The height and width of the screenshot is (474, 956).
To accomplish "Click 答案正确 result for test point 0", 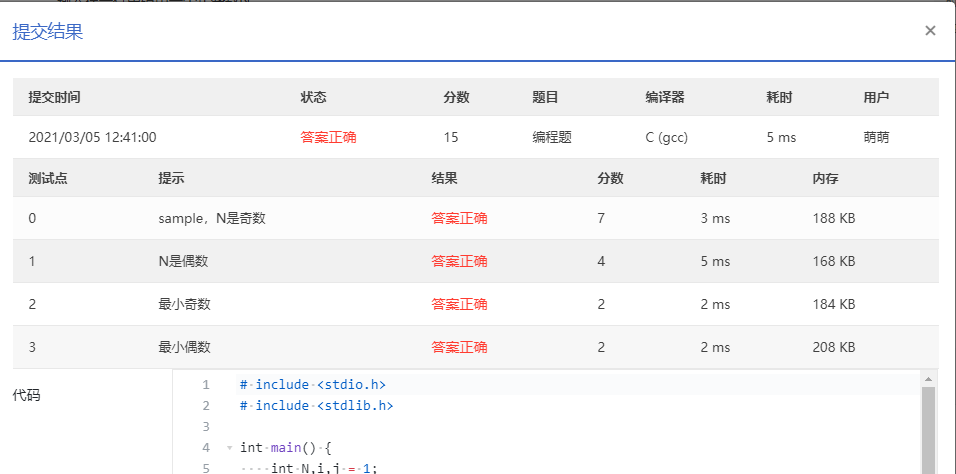I will (x=459, y=218).
